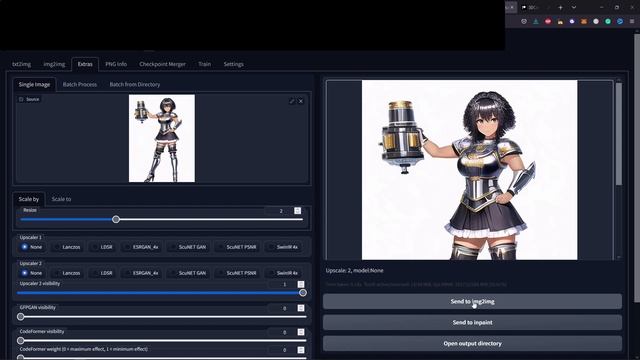
Task: Select ScuNET PSNR for Upscaler 2
Action: pyautogui.click(x=238, y=273)
